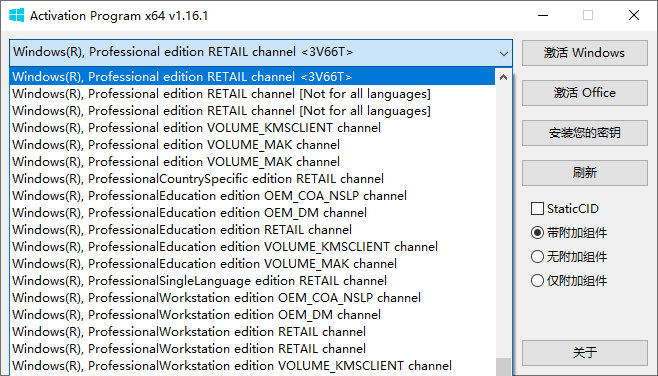This screenshot has height=376, width=658.
Task: Select ProfessionalEducation edition VOLUME_MAK channel
Action: (x=252, y=264)
